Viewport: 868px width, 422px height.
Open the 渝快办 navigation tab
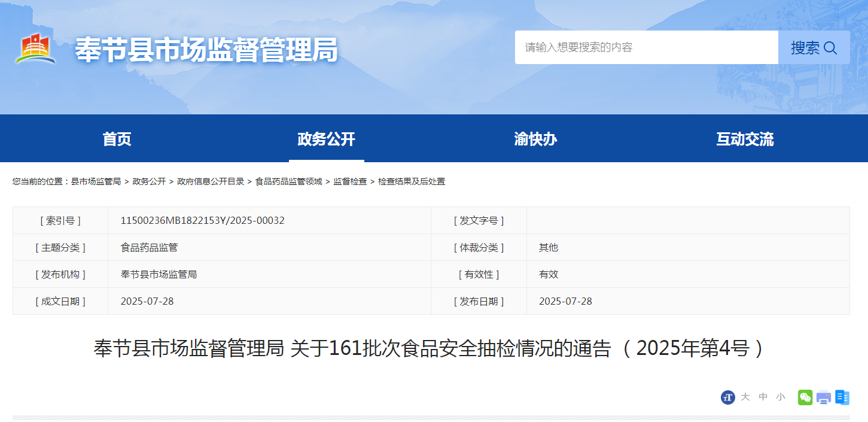[535, 139]
